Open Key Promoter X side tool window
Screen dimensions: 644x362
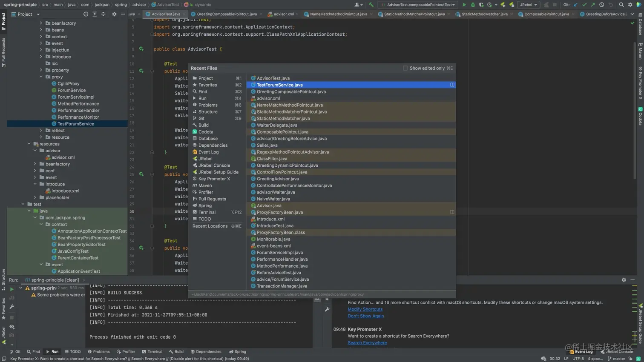pos(640,83)
